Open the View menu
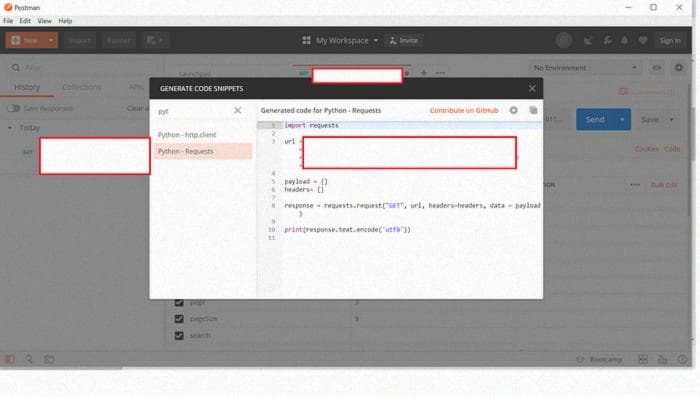 click(x=44, y=21)
